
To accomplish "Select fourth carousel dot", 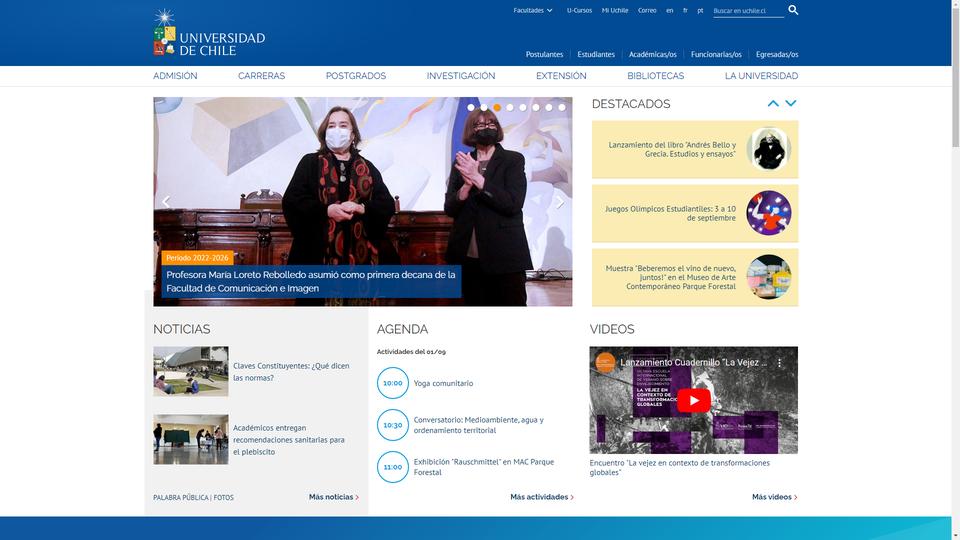I will pyautogui.click(x=510, y=107).
